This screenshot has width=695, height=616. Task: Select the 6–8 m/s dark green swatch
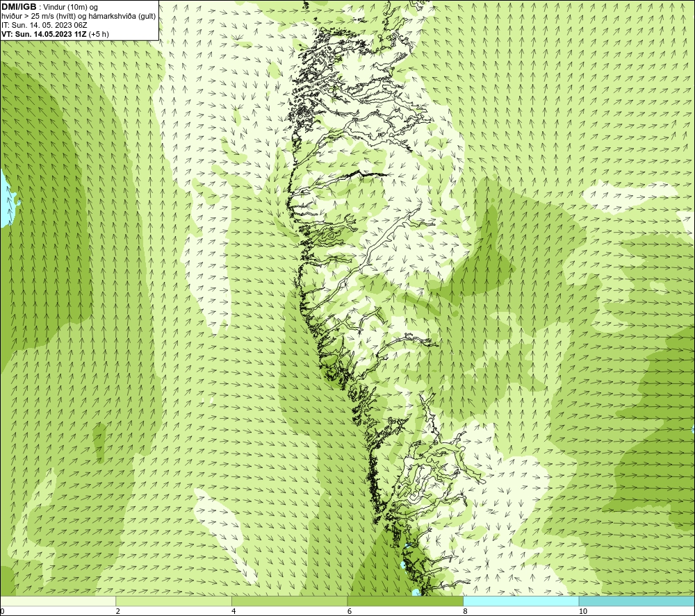pyautogui.click(x=405, y=601)
